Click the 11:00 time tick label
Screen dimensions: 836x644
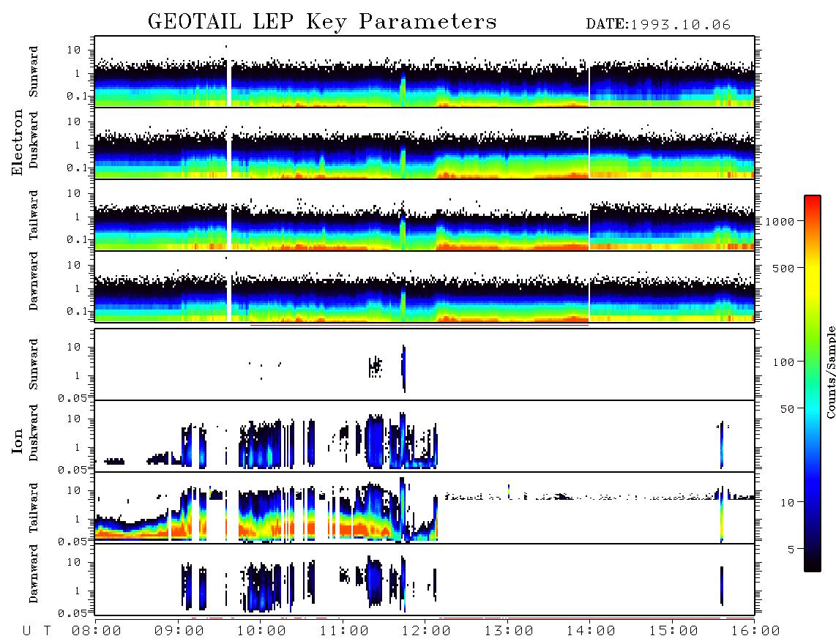(x=344, y=631)
